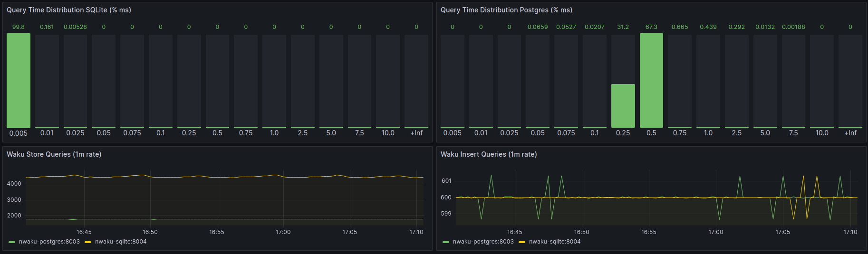The width and height of the screenshot is (868, 254).
Task: Click the +Inf bucket label in the SQLite panel
Action: pos(416,133)
